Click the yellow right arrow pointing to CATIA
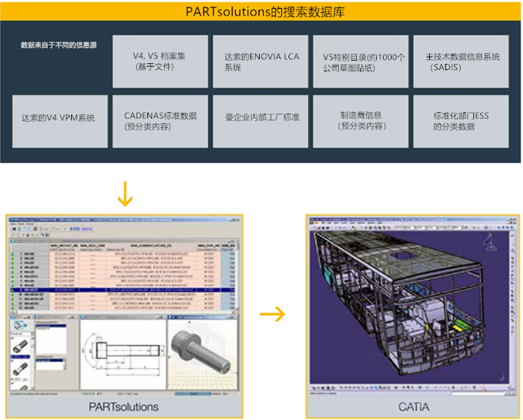Image resolution: width=523 pixels, height=420 pixels. click(x=272, y=315)
